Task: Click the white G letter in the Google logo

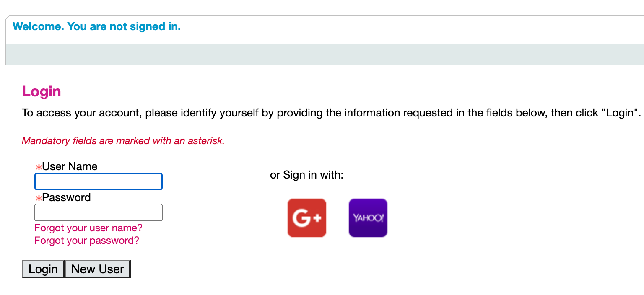Action: click(x=301, y=218)
